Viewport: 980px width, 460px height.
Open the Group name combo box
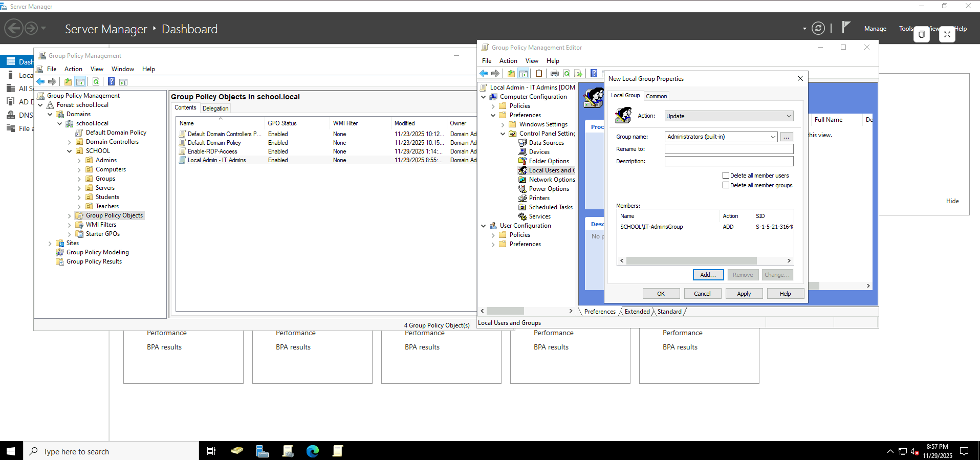point(721,137)
